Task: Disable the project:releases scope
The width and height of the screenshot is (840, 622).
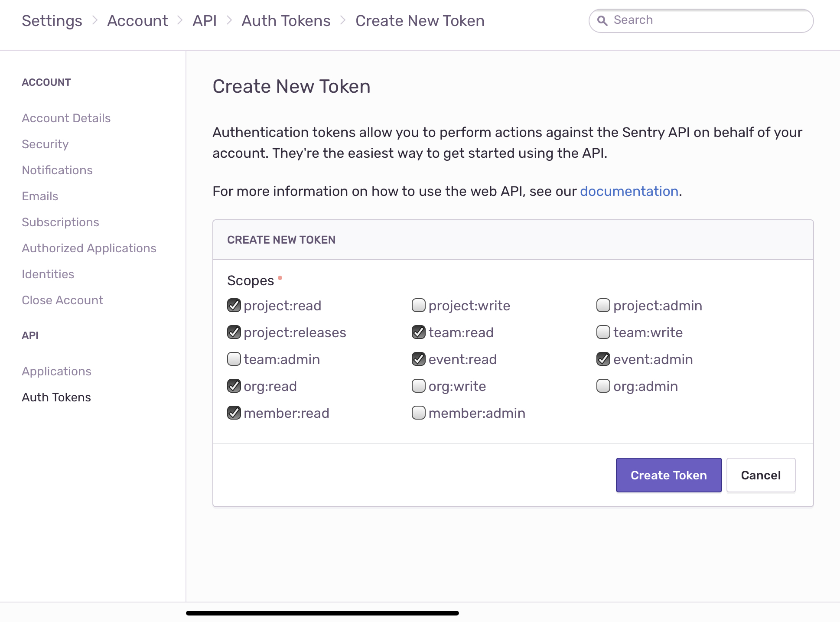Action: 234,332
